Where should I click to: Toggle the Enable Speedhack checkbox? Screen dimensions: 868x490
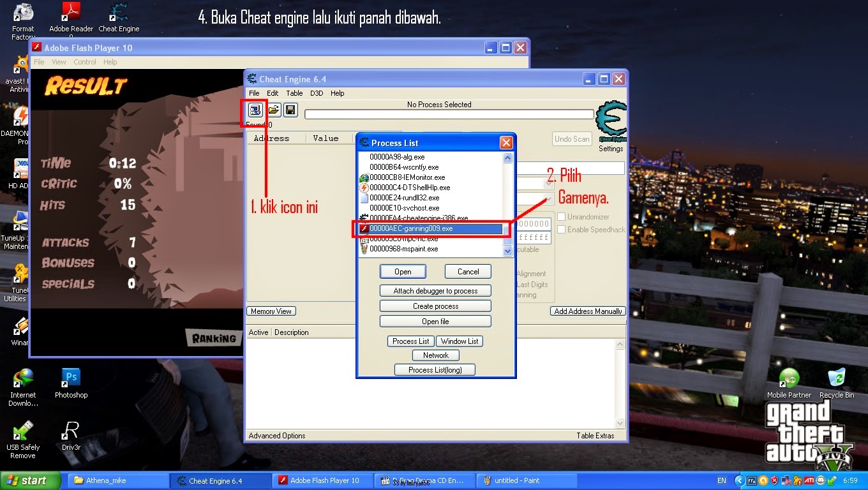pyautogui.click(x=562, y=230)
